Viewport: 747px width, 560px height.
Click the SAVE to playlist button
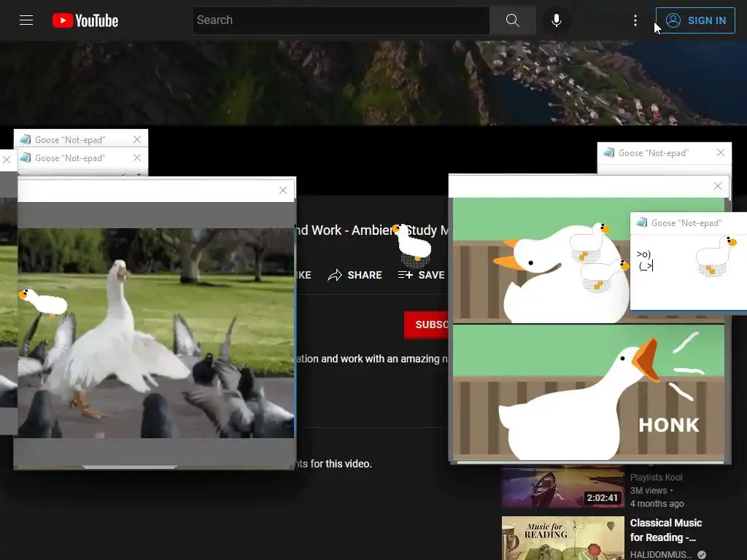pos(421,275)
